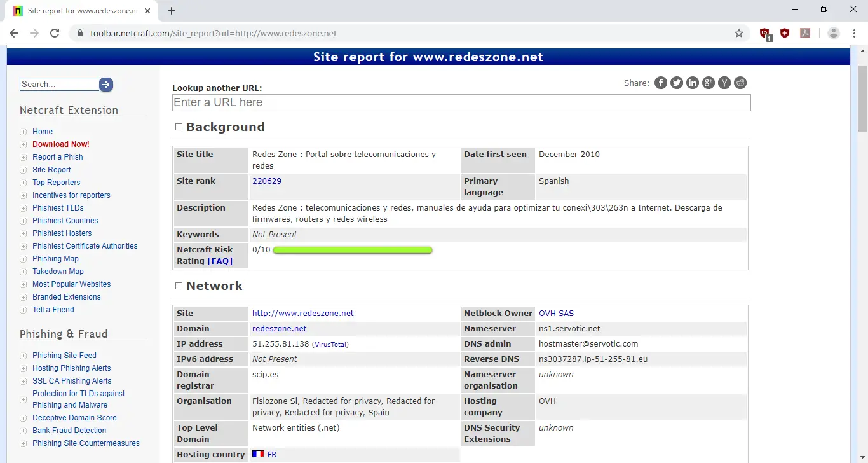Click the French flag next to FR
868x463 pixels.
pos(258,454)
